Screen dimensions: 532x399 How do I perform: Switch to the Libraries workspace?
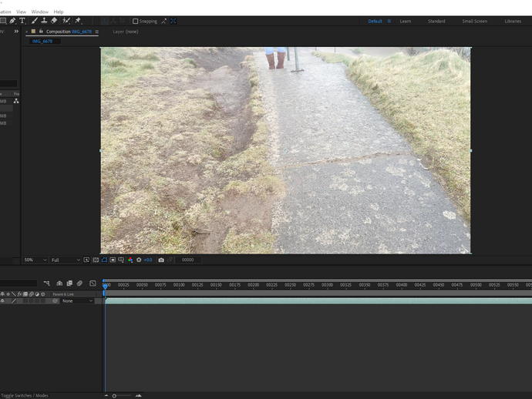[x=513, y=21]
